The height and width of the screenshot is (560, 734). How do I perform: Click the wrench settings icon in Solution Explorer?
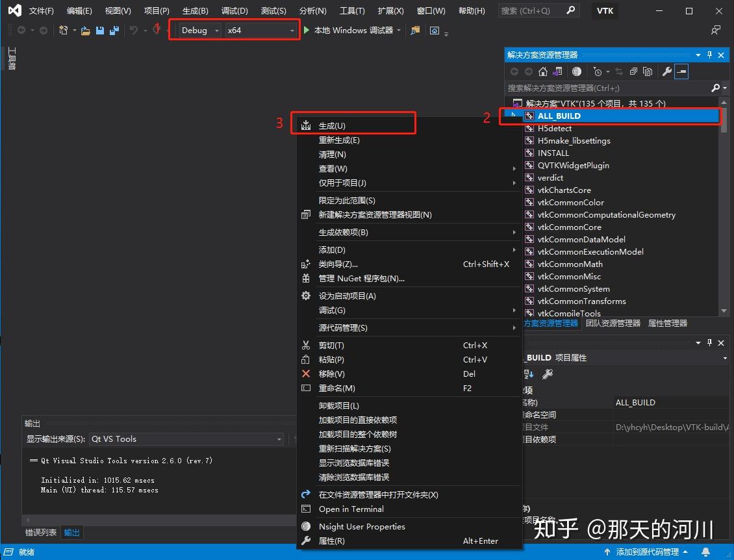(x=667, y=71)
